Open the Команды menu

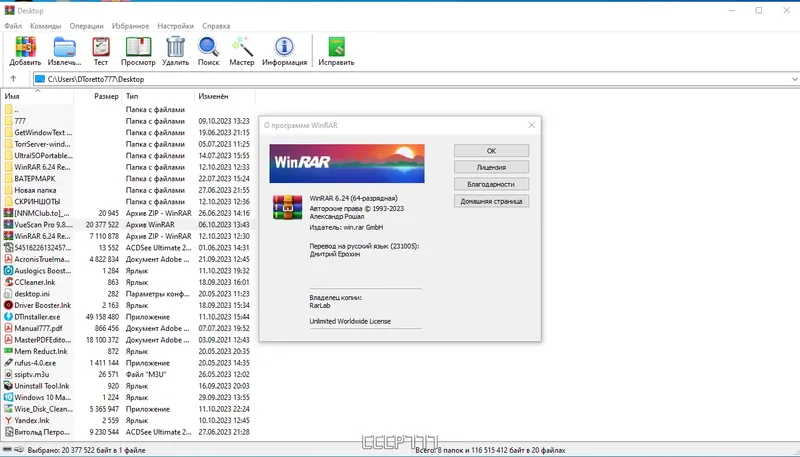pos(45,26)
